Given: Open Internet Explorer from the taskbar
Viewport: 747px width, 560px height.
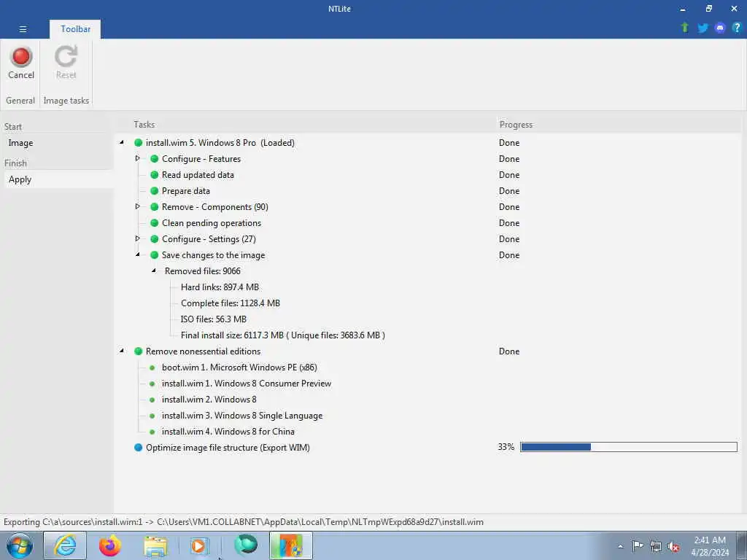Looking at the screenshot, I should tap(65, 545).
